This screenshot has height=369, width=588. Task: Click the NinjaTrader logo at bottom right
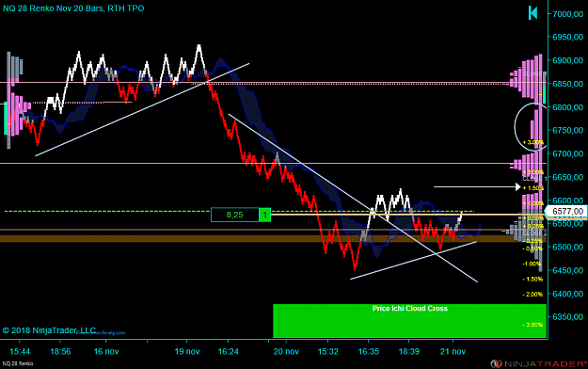pyautogui.click(x=539, y=363)
